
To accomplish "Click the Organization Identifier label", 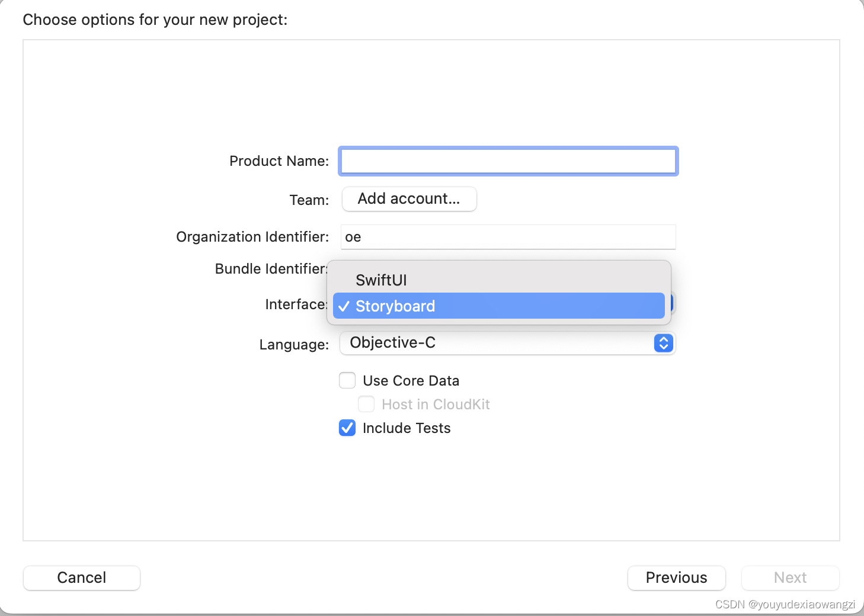I will pos(252,237).
